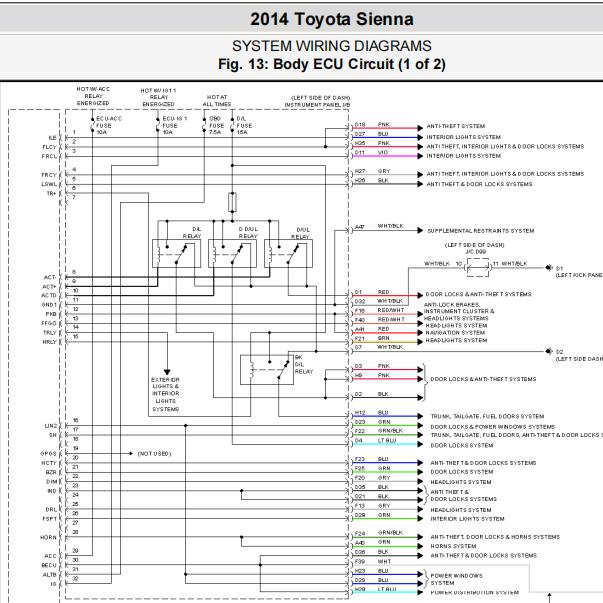Click the DRL pin label
This screenshot has height=603, width=603.
(51, 510)
